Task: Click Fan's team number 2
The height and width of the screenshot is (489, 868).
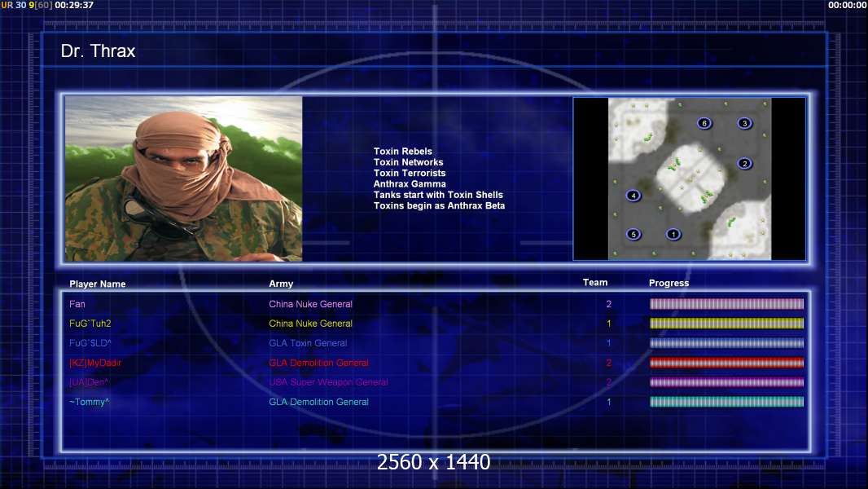Action: [609, 304]
